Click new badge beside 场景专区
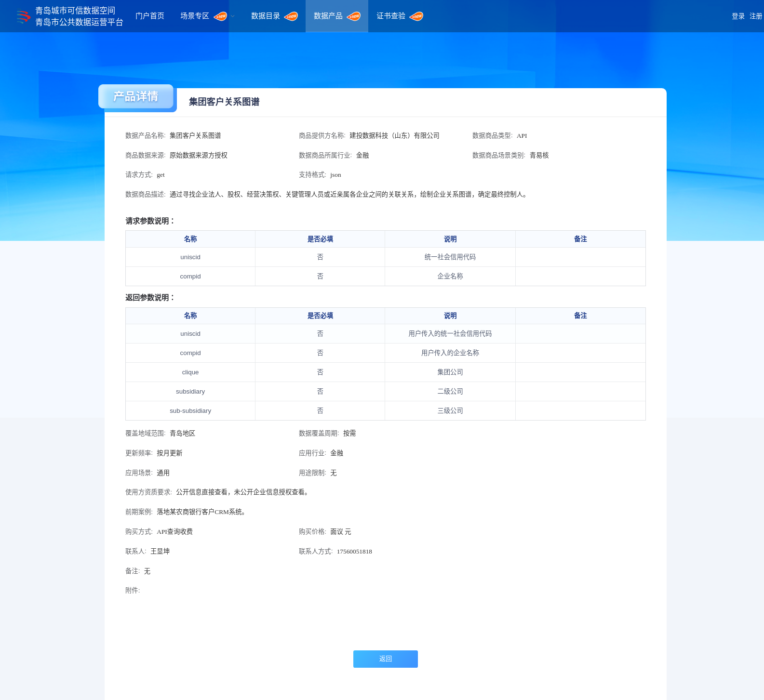764x700 pixels. pos(220,16)
